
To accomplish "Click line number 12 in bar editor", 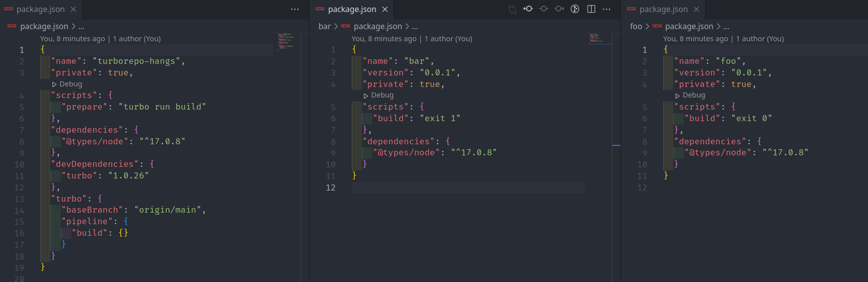I will point(331,187).
